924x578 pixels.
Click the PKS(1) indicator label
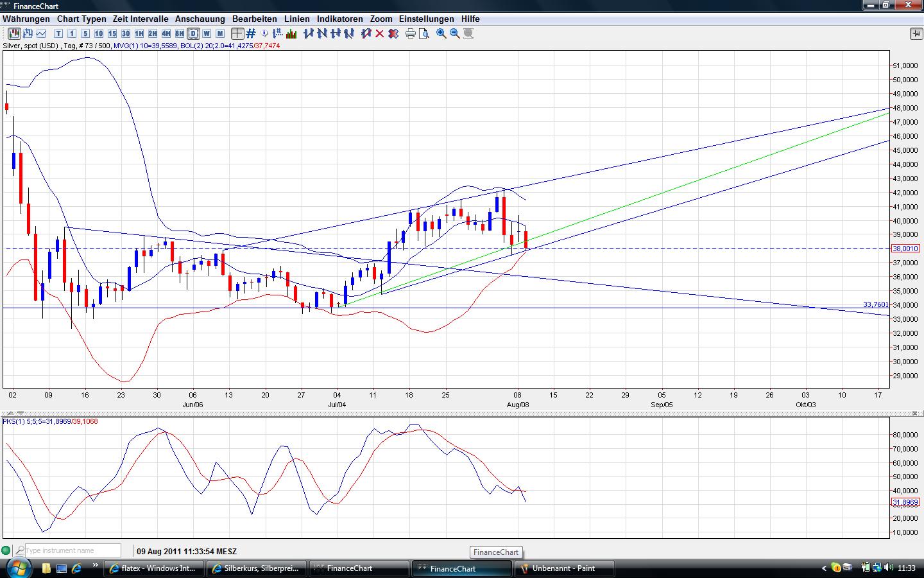pyautogui.click(x=50, y=421)
